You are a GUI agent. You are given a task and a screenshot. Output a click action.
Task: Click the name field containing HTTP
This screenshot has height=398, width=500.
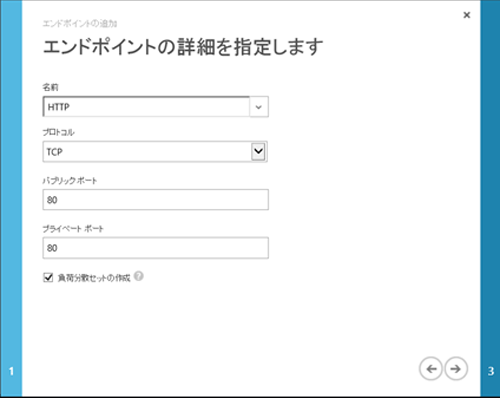(146, 107)
